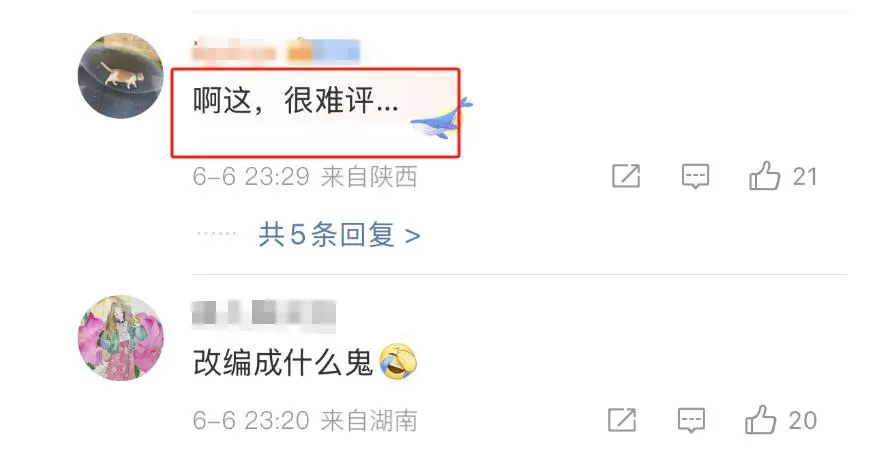Viewport: 885px width, 454px height.
Task: Tap the 6-6 23:20 来自湖南 timestamp
Action: click(x=305, y=421)
